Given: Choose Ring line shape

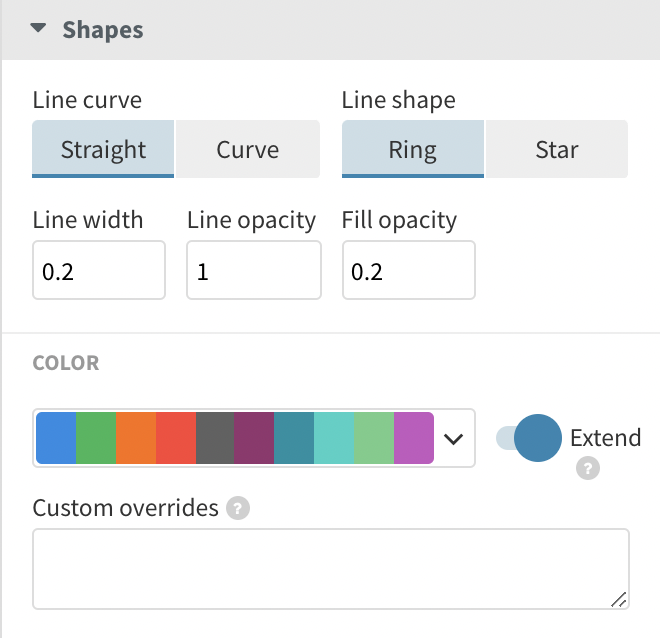Looking at the screenshot, I should click(x=413, y=150).
